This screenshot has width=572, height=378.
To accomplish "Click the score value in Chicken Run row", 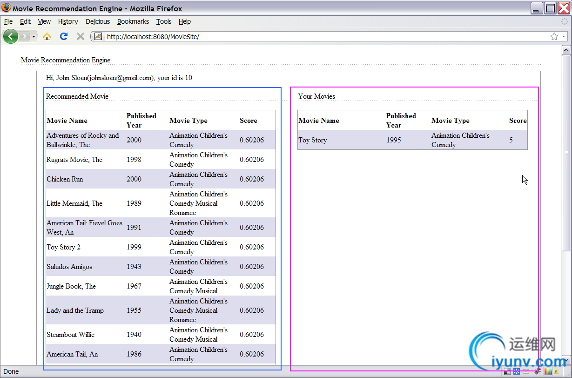I will [252, 179].
